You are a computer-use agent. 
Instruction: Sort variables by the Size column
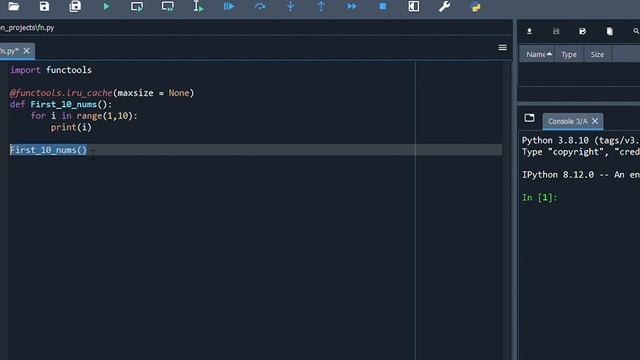597,54
